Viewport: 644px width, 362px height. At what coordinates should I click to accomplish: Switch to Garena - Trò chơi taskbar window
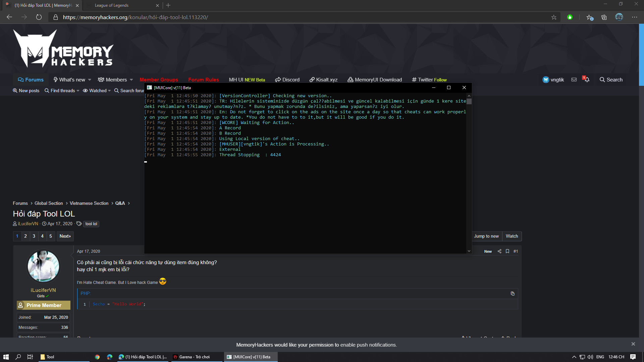click(197, 357)
